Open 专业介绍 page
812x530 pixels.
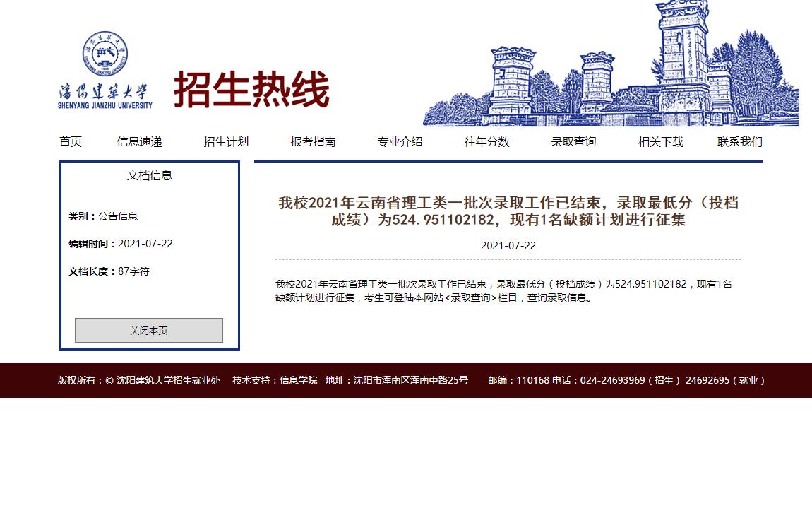[400, 141]
